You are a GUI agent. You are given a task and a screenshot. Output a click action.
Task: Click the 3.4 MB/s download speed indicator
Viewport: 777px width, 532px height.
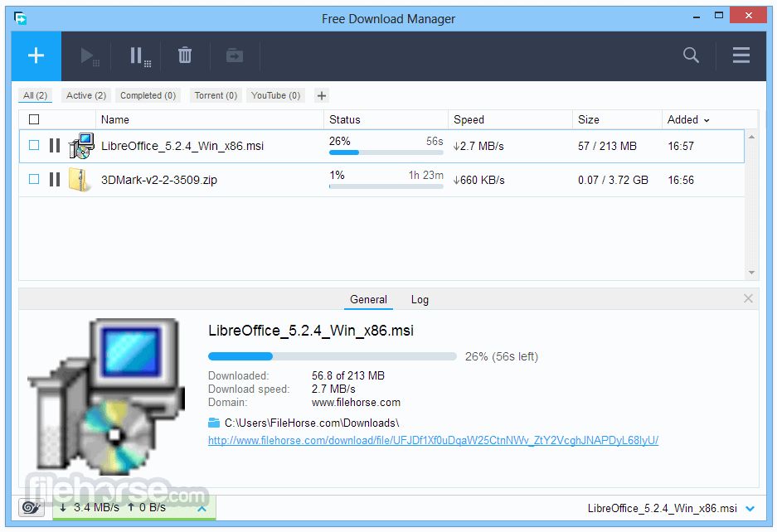click(90, 508)
